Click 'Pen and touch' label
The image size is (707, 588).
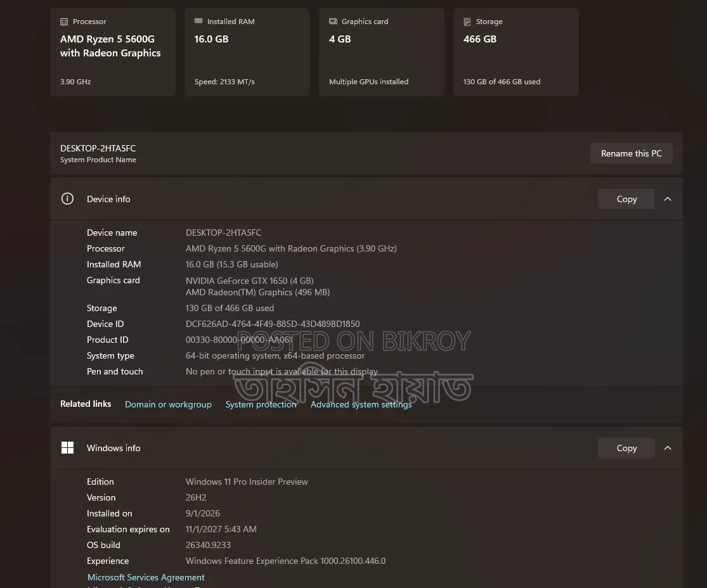pos(115,371)
